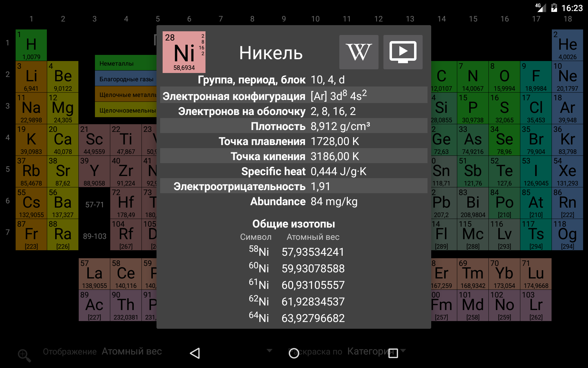Expand the Атомный вес display dropdown
This screenshot has height=368, width=588.
pyautogui.click(x=132, y=351)
